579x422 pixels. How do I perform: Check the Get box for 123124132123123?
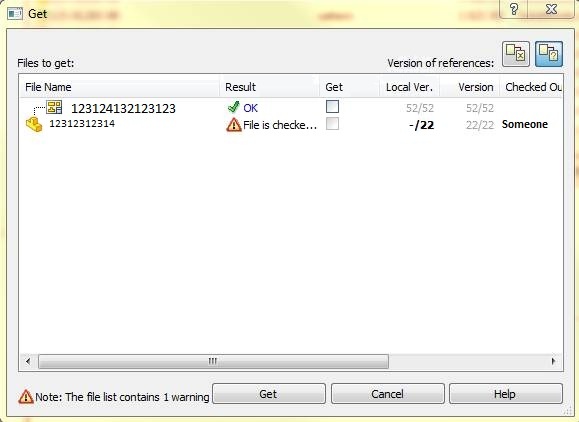(332, 107)
